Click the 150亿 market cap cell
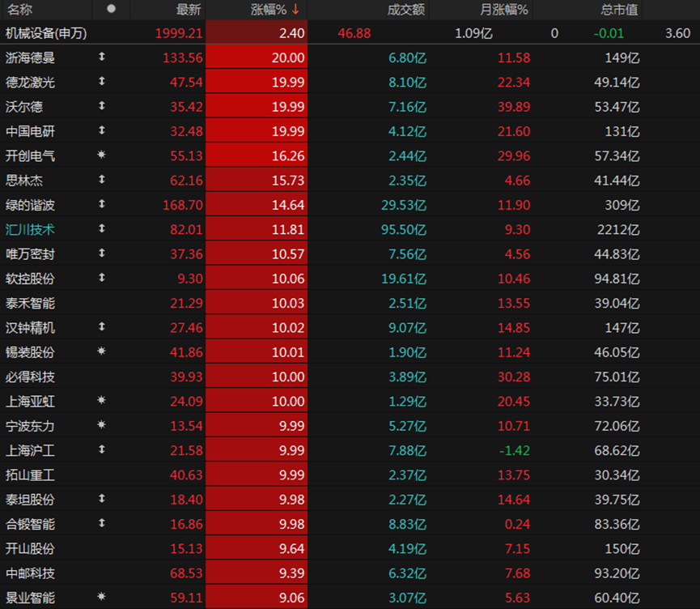 click(622, 549)
